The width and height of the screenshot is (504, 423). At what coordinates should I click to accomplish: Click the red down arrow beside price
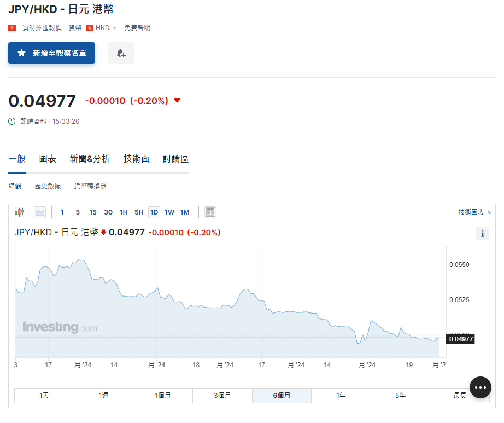[x=177, y=101]
